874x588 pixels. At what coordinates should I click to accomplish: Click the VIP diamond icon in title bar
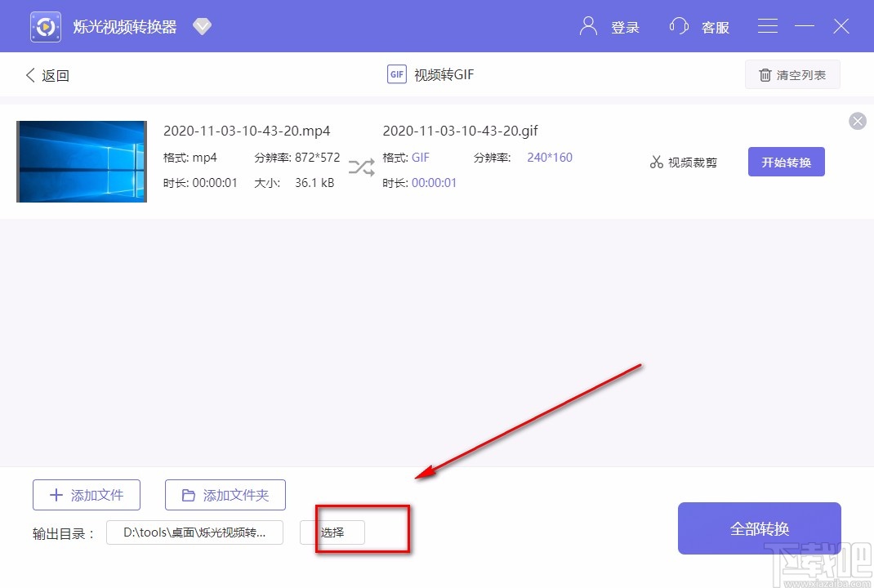tap(202, 25)
